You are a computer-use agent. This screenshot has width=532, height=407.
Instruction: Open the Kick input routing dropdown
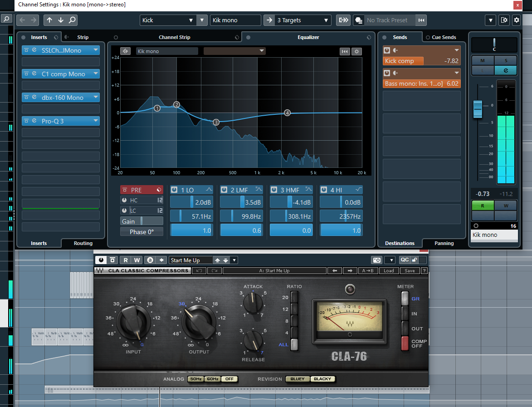click(x=190, y=20)
